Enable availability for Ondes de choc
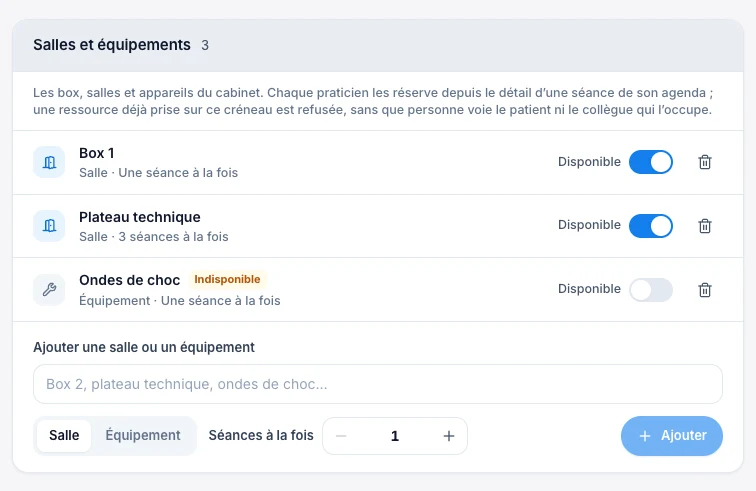The width and height of the screenshot is (756, 491). tap(651, 290)
